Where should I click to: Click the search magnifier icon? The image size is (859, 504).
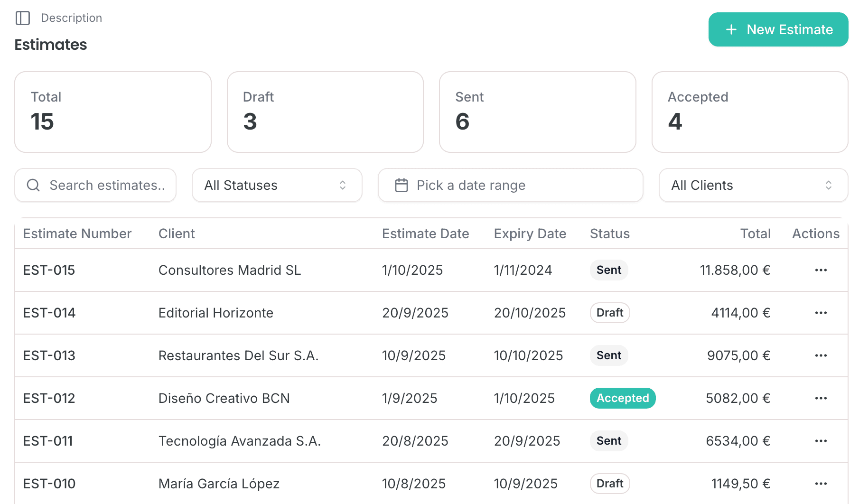coord(33,185)
